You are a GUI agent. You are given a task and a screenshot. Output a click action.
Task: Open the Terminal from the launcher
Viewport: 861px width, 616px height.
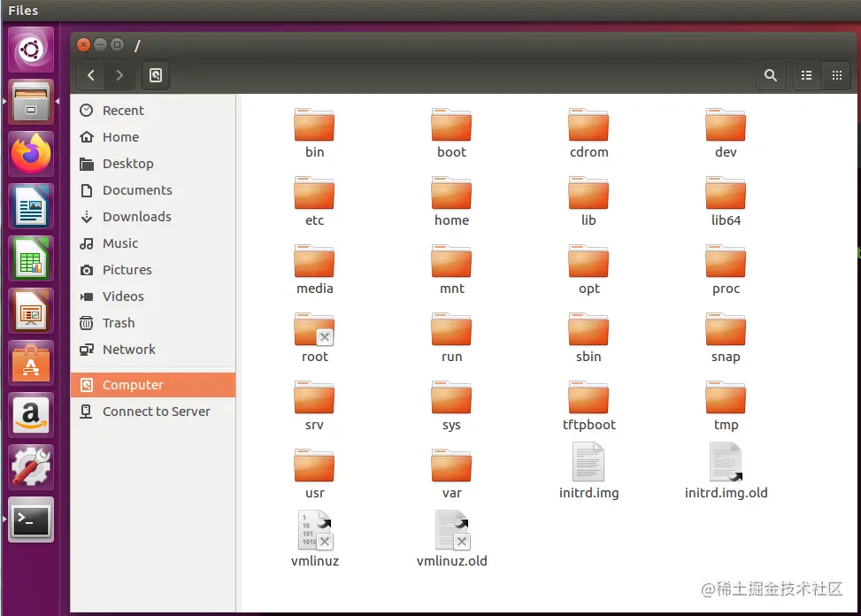tap(31, 520)
